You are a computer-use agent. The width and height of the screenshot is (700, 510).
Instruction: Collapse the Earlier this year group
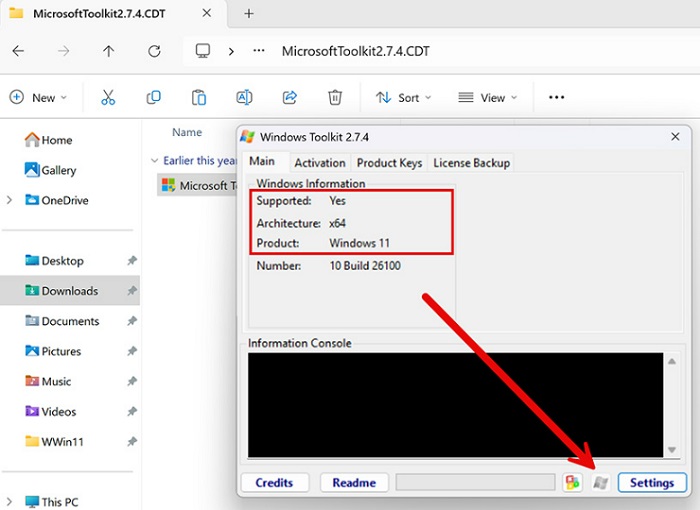click(x=154, y=160)
